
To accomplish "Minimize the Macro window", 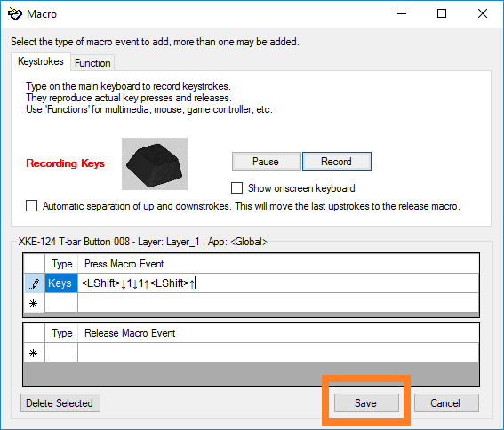I will [402, 14].
